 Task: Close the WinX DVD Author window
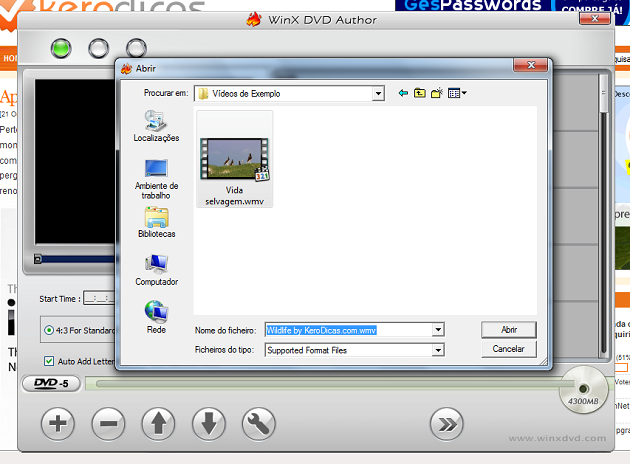pos(595,18)
